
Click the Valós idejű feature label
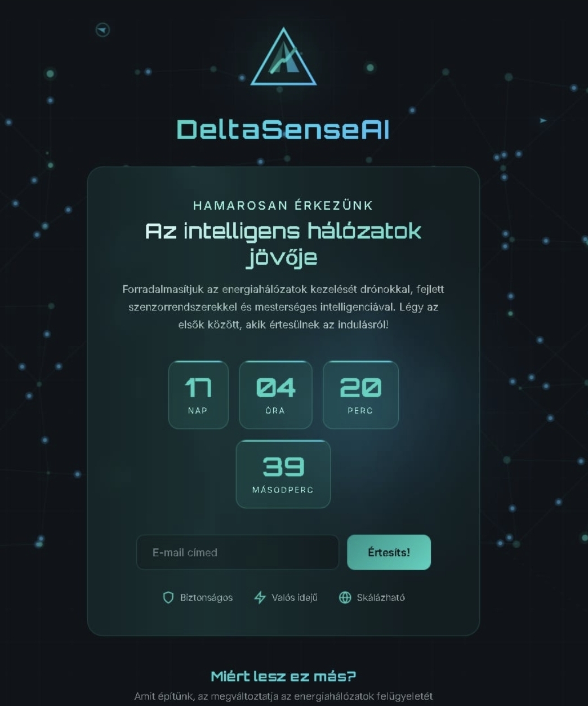tap(295, 598)
